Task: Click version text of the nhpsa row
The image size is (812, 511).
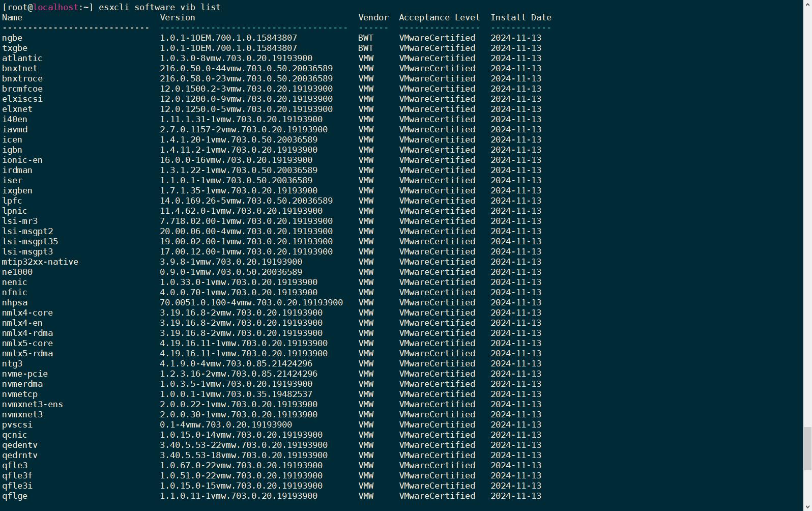Action: coord(251,302)
